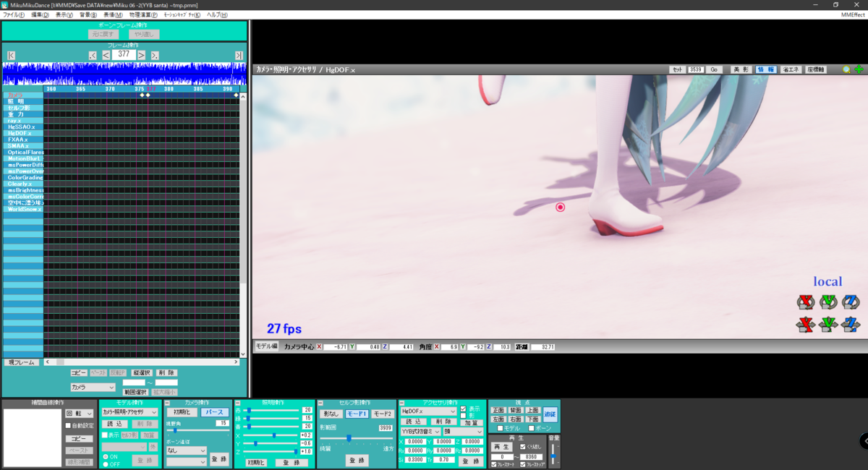Adjust the 音量 volume slider

click(553, 455)
